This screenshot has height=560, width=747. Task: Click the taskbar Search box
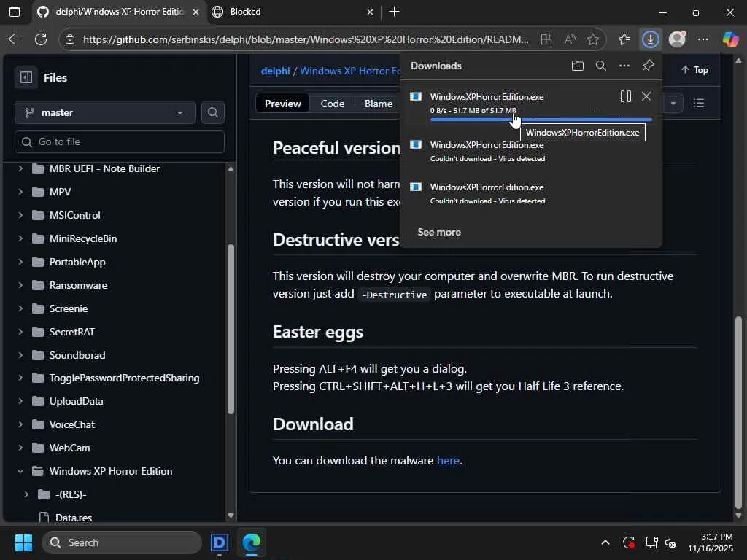(122, 542)
